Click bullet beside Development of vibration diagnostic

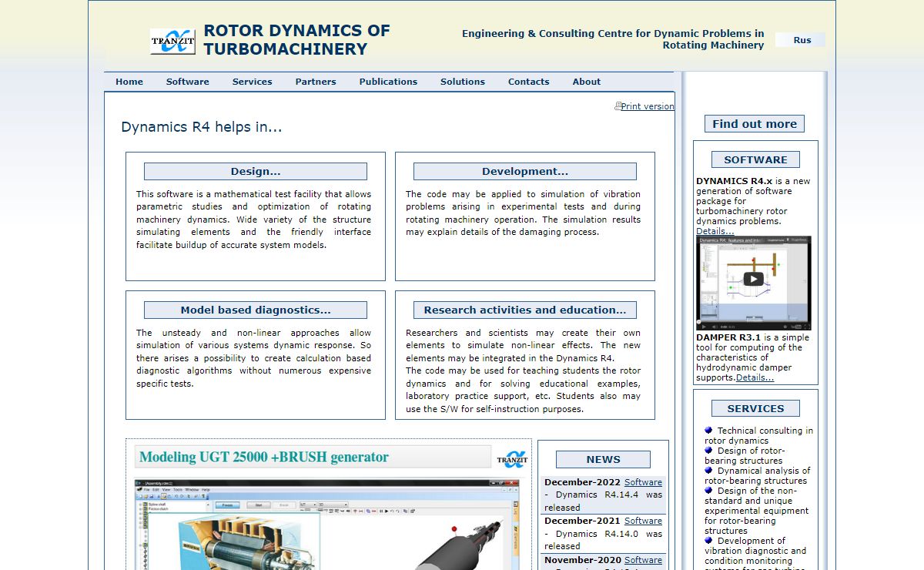pos(708,541)
